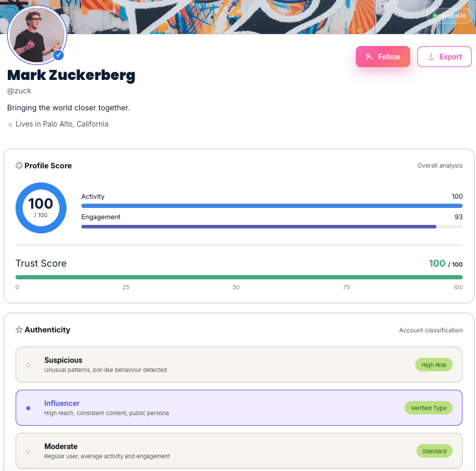Click the location pin icon beside Palo Alto
Image resolution: width=476 pixels, height=471 pixels.
11,124
